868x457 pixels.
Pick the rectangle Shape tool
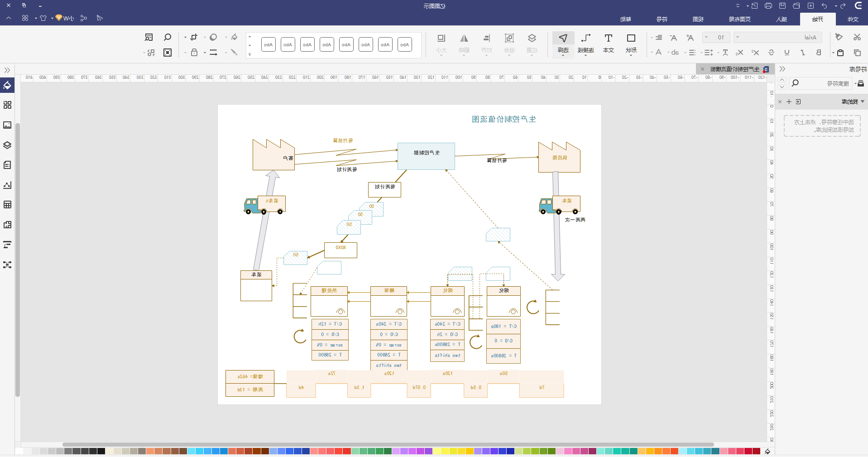click(631, 44)
